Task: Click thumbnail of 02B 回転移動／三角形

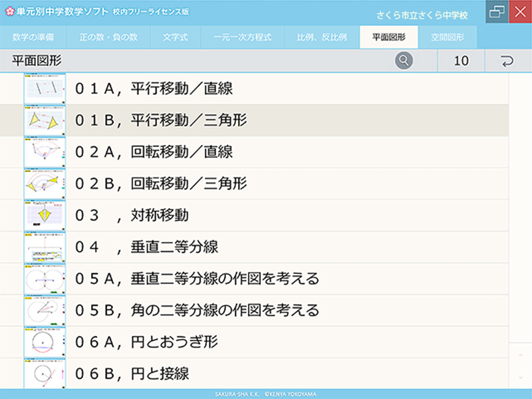Action: pos(45,184)
